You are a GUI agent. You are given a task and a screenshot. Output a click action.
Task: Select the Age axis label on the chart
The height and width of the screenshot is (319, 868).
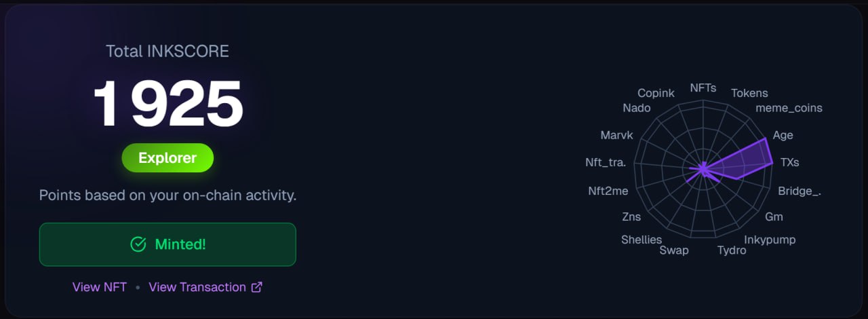[x=783, y=135]
